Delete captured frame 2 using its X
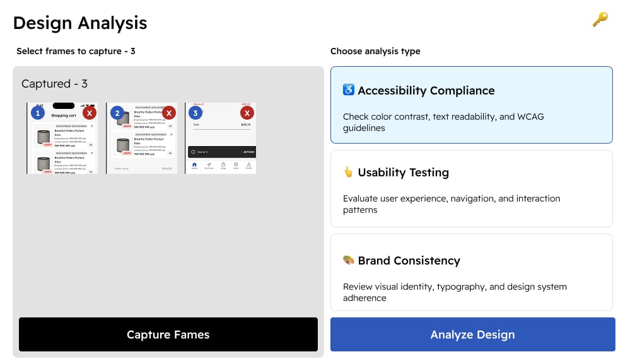Viewport: 623px width, 364px height. pos(168,113)
